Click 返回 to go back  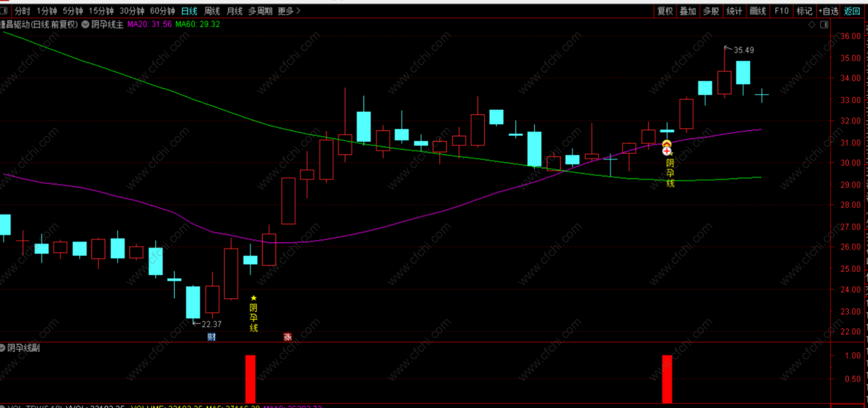[x=851, y=11]
